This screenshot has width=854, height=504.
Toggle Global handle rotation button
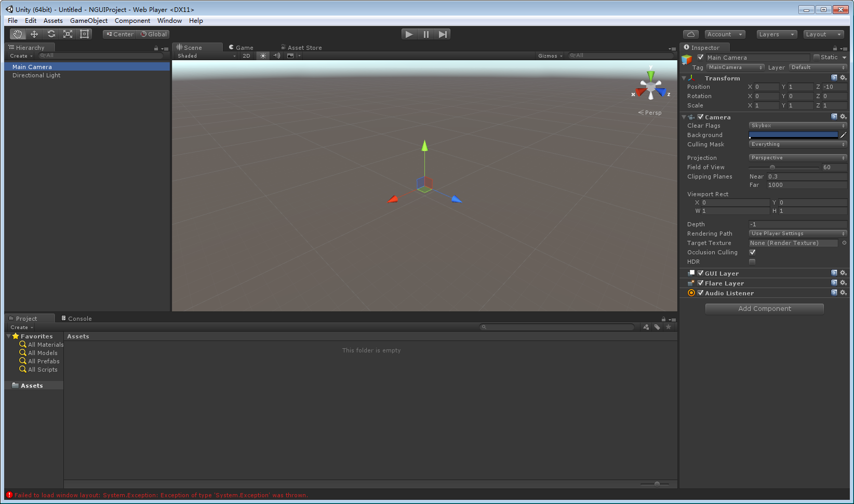[154, 34]
